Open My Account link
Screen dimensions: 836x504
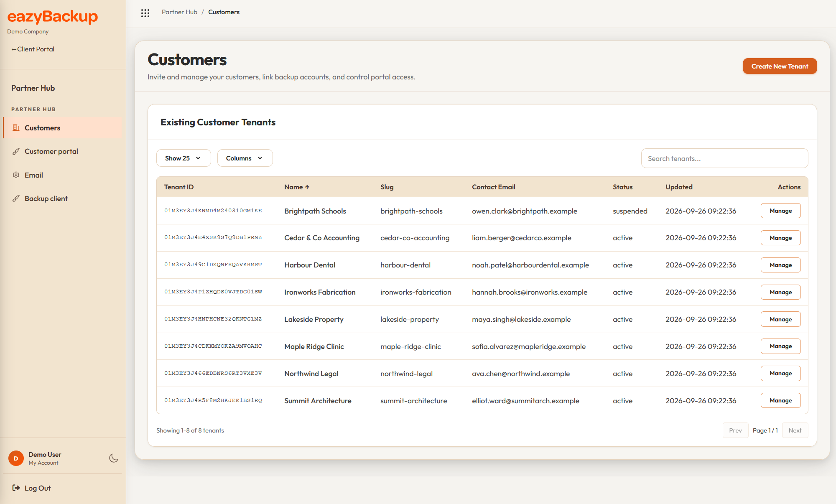43,463
